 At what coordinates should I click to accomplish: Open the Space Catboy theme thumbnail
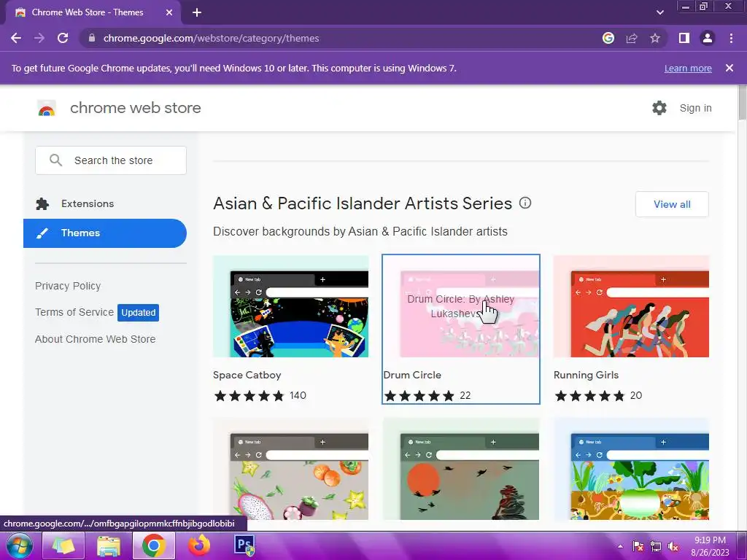[290, 306]
